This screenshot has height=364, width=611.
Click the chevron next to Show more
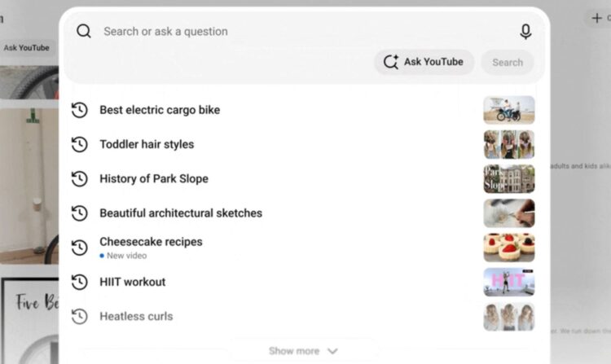(332, 351)
